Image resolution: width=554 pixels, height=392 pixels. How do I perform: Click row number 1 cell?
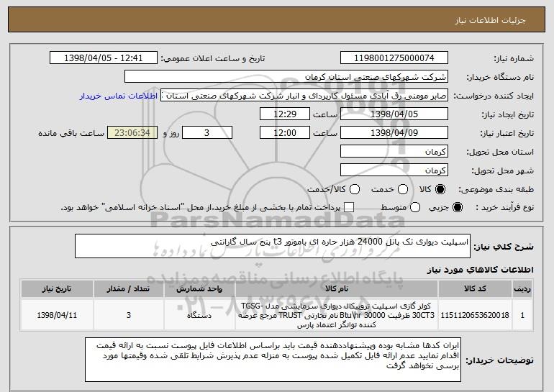[522, 315]
